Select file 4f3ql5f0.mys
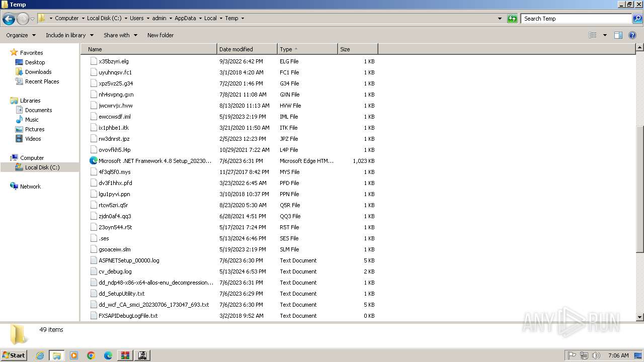 [x=115, y=172]
